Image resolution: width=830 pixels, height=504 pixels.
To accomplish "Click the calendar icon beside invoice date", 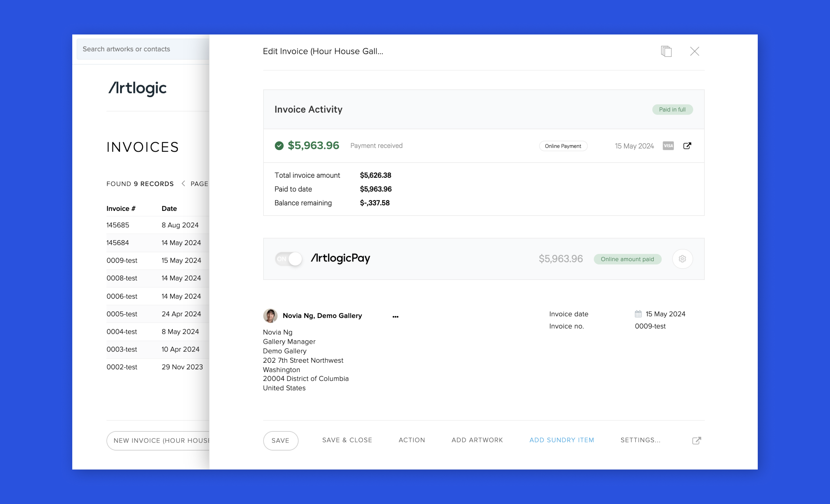I will pos(638,314).
